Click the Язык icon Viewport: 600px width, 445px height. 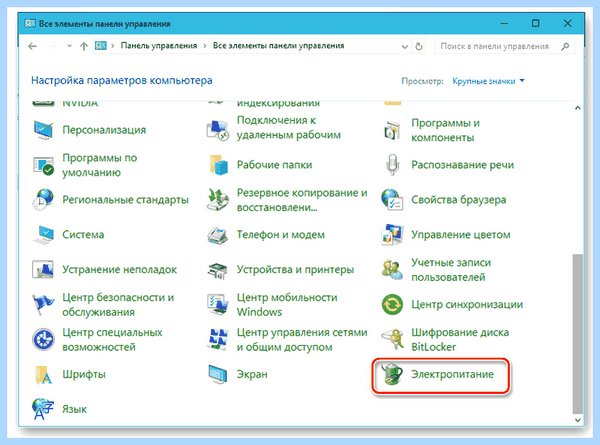click(43, 409)
